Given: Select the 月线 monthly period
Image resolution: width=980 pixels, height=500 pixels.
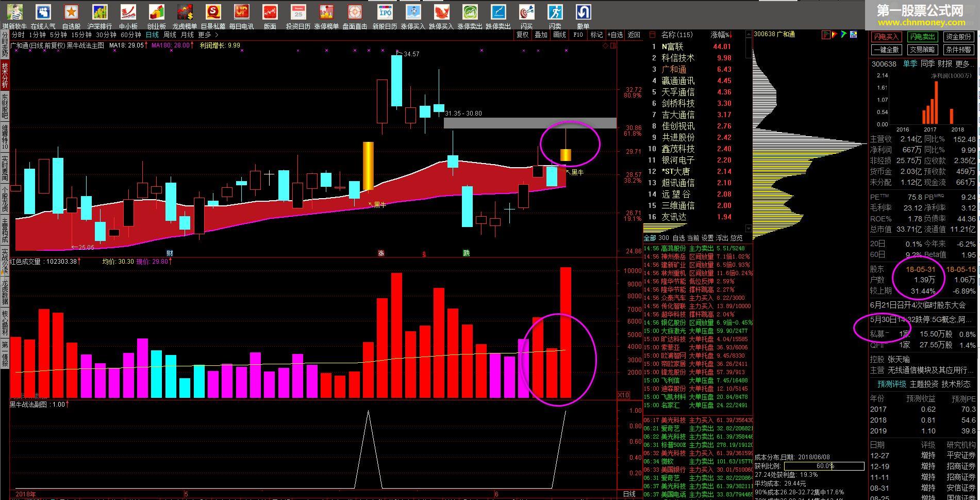Looking at the screenshot, I should click(x=187, y=35).
